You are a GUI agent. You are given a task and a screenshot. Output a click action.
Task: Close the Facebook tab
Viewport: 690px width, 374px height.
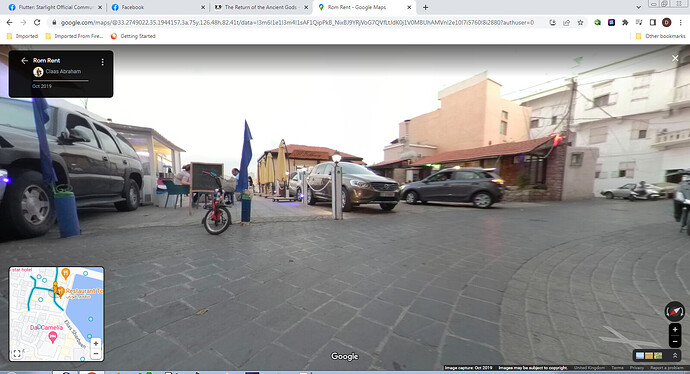pos(203,7)
